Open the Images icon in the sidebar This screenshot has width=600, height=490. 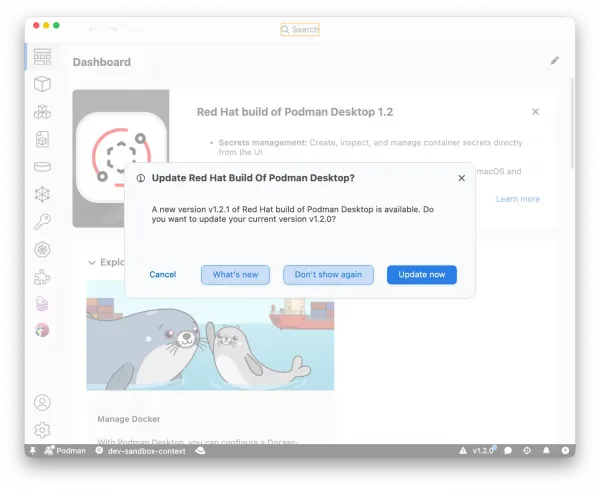pos(42,139)
